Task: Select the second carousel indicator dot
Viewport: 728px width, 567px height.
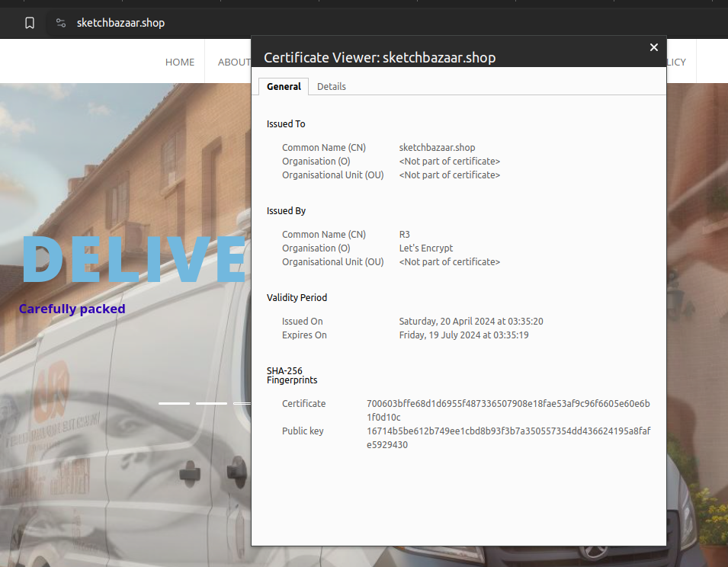Action: (x=213, y=403)
